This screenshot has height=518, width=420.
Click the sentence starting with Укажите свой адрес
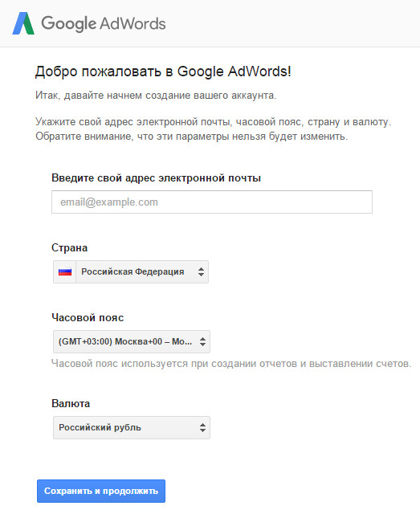pyautogui.click(x=213, y=122)
